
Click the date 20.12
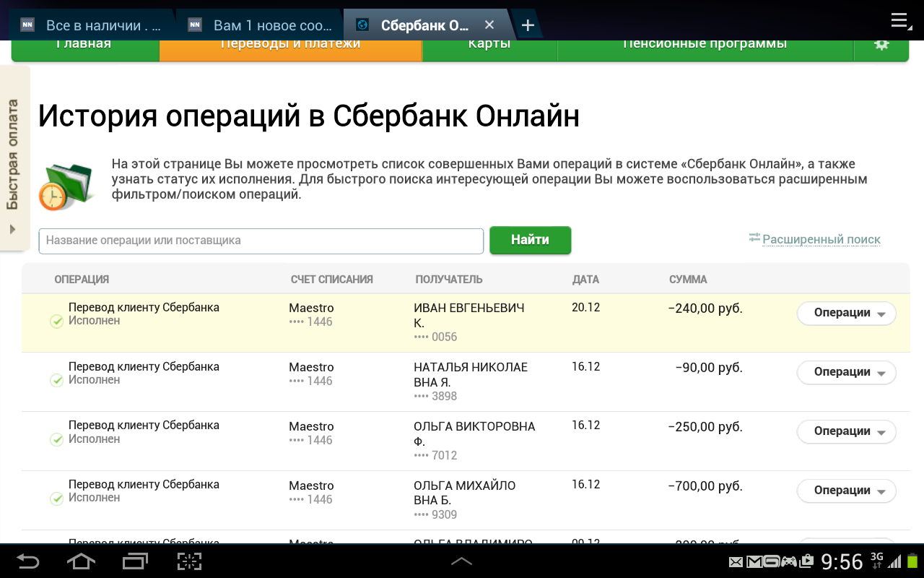[x=585, y=307]
